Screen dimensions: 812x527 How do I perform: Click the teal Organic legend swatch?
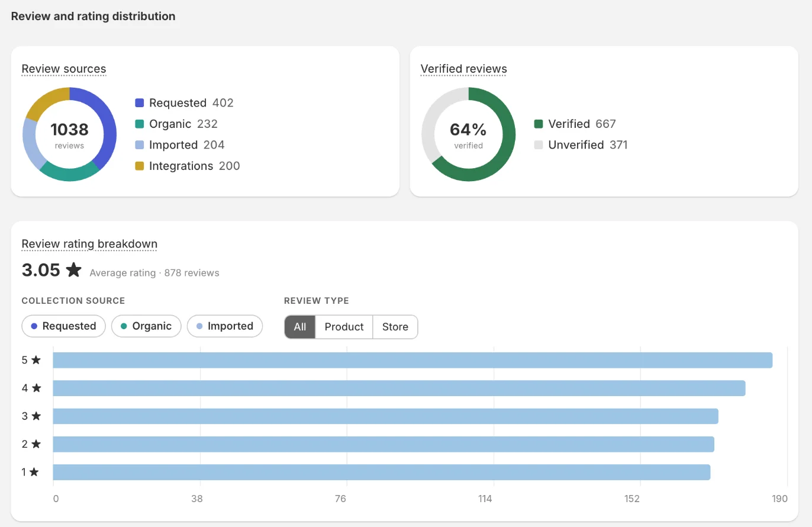(x=140, y=124)
